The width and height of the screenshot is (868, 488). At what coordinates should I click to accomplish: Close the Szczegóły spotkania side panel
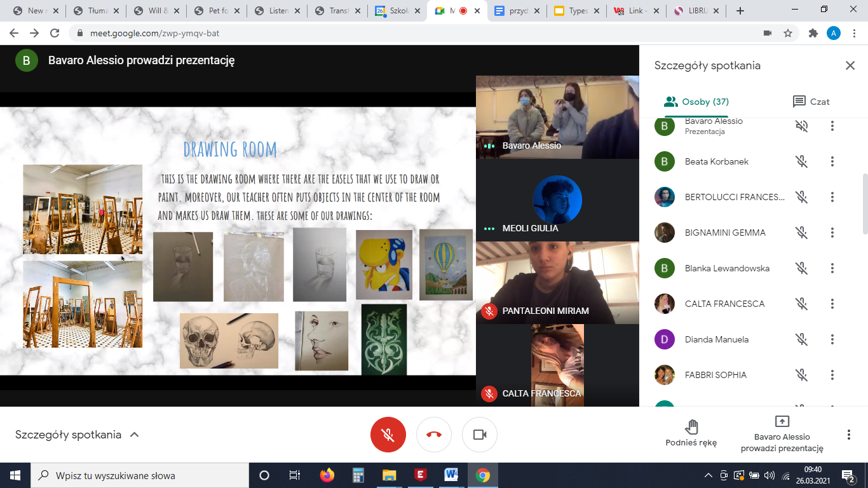(850, 65)
